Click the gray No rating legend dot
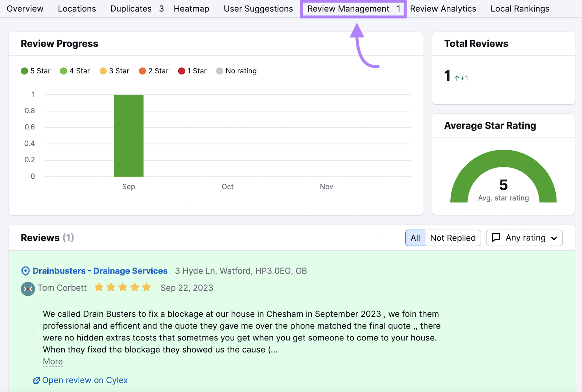This screenshot has height=392, width=582. pos(220,71)
